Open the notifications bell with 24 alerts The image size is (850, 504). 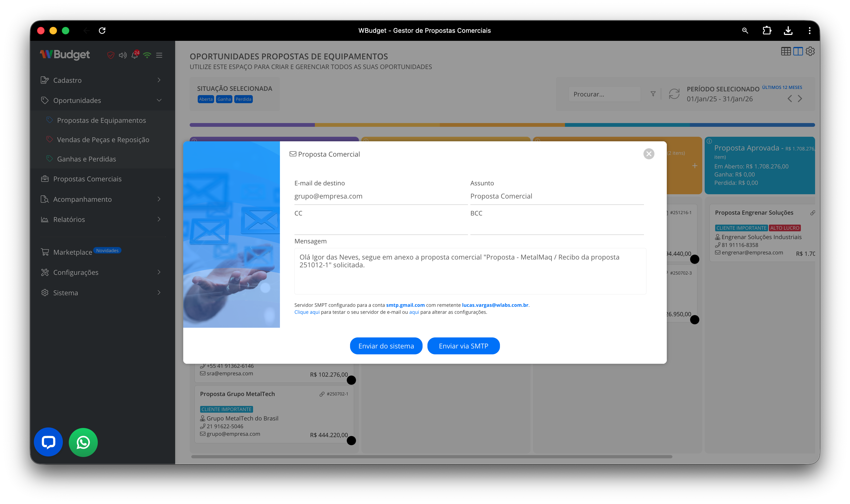[135, 55]
